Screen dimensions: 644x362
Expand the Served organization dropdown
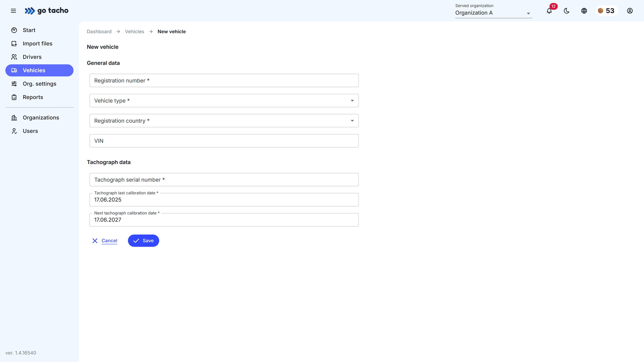click(x=494, y=13)
